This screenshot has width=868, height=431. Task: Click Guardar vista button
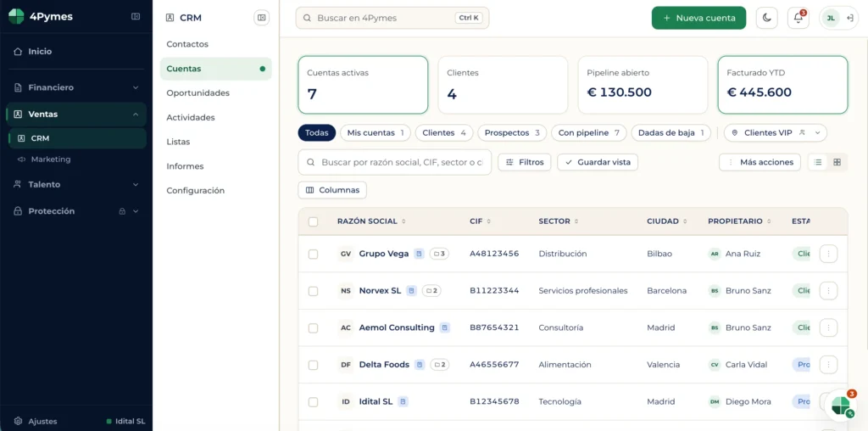(x=598, y=162)
